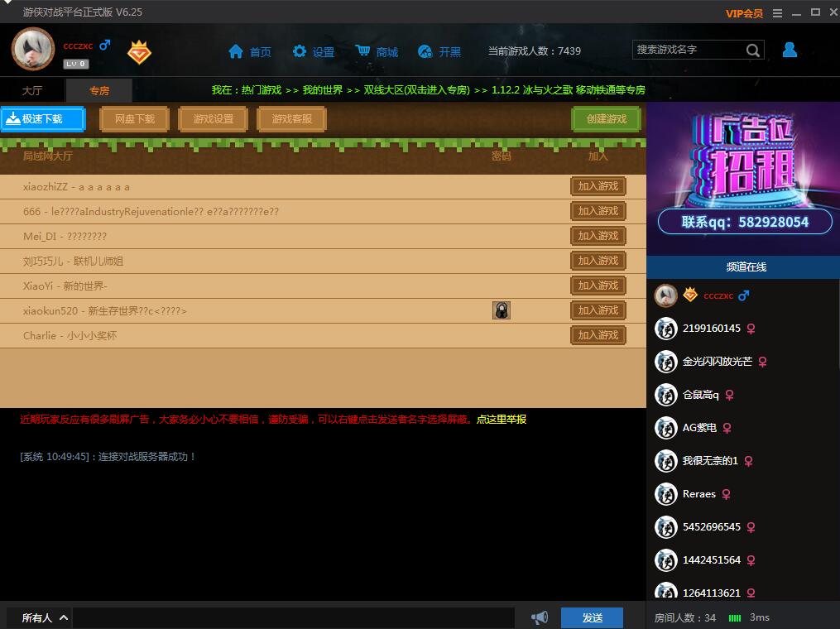Open the title bar hamburger menu

click(x=777, y=12)
